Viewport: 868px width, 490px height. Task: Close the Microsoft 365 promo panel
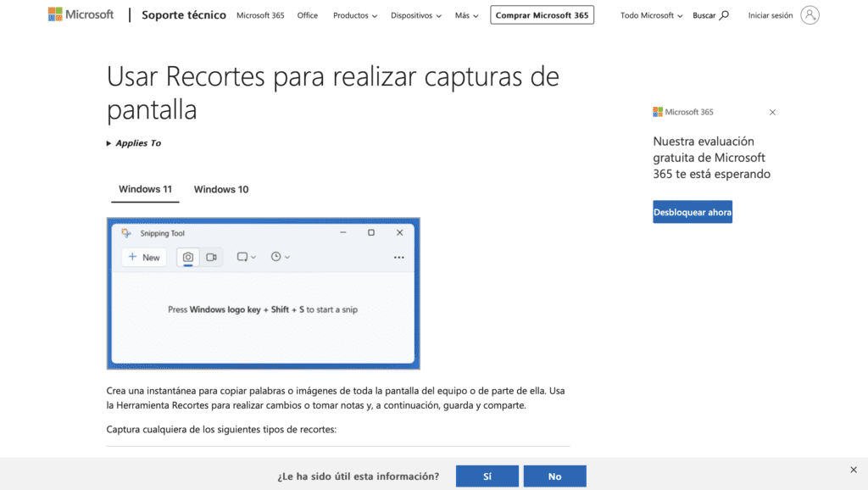tap(772, 113)
